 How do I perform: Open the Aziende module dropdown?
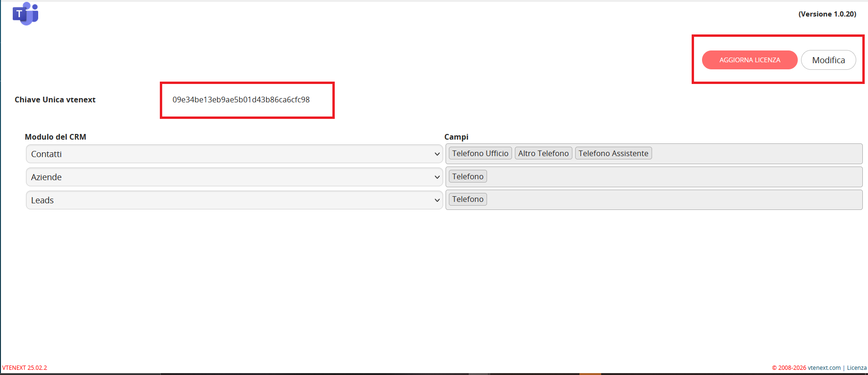coord(234,177)
